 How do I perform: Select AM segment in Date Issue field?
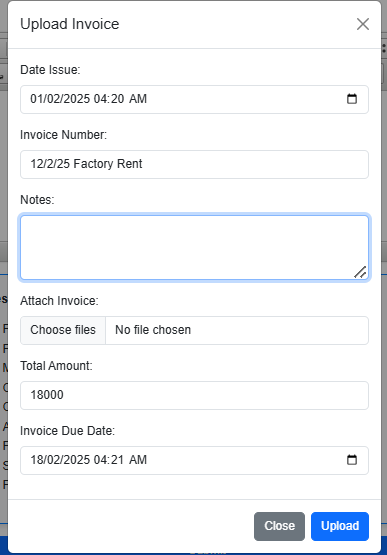coord(138,99)
